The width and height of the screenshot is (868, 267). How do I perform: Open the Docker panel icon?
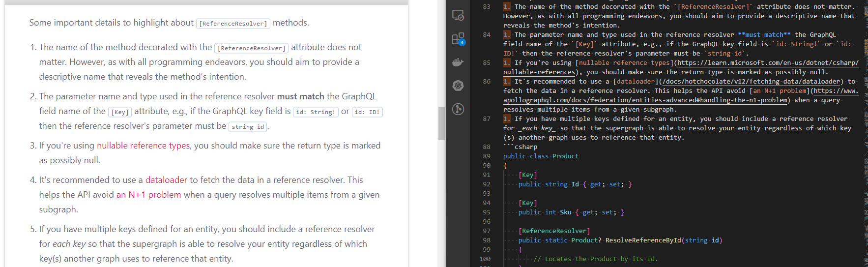pyautogui.click(x=458, y=62)
